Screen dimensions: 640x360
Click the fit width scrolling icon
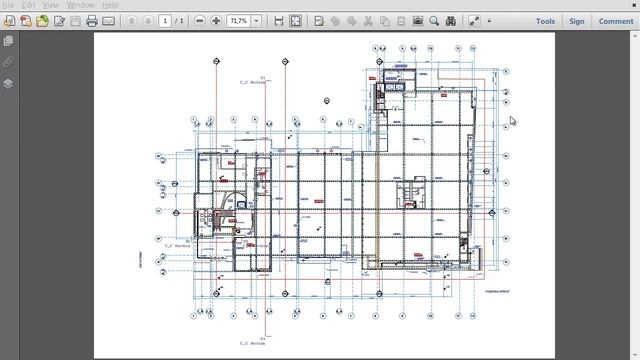(279, 21)
